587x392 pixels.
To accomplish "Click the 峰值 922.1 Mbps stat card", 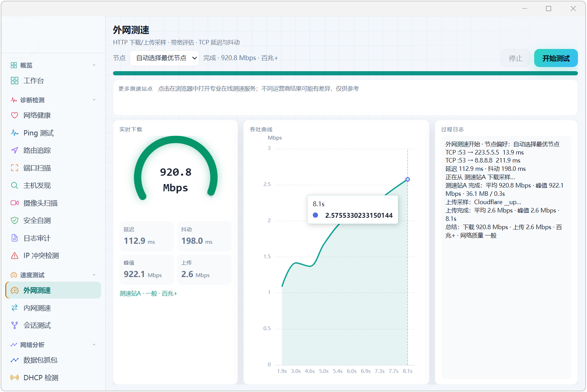I will 147,269.
